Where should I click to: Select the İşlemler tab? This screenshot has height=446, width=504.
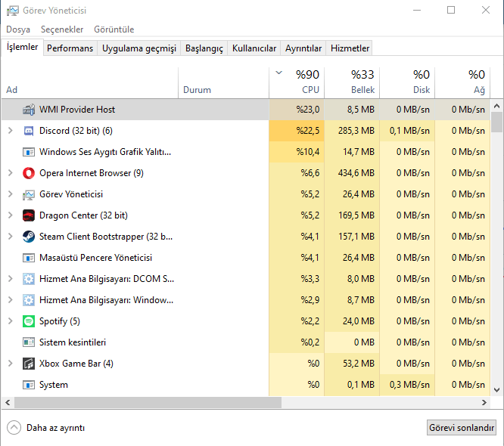point(22,47)
